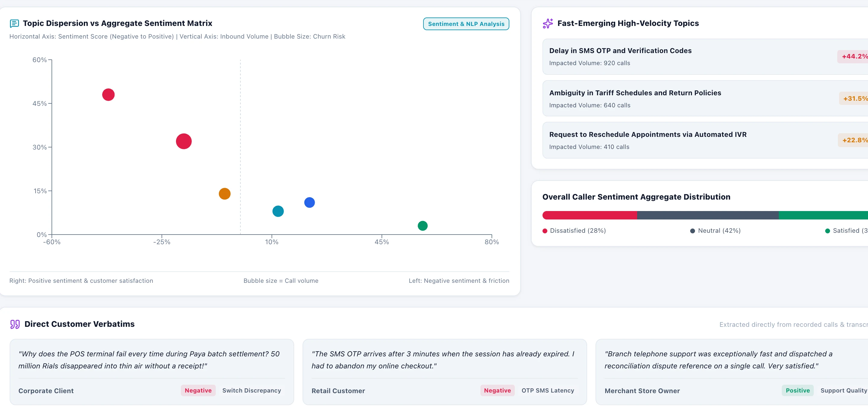868x407 pixels.
Task: Click the Dissatisfied (28%) legend entry
Action: (574, 231)
